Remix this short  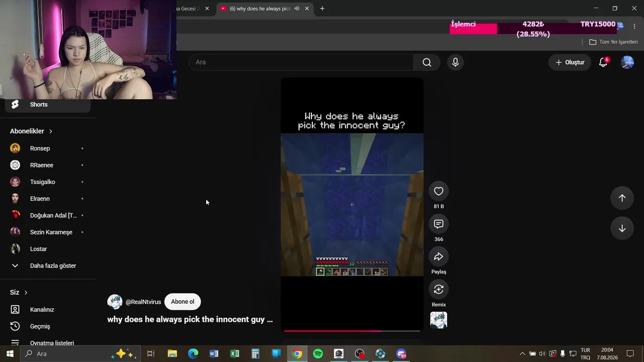click(x=439, y=289)
